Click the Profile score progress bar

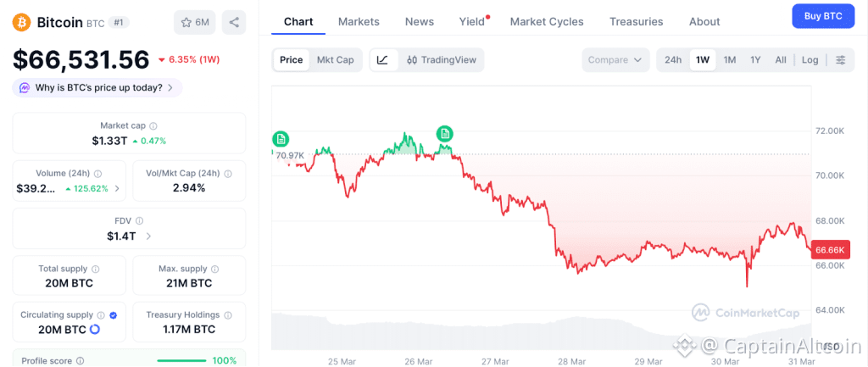click(x=181, y=360)
